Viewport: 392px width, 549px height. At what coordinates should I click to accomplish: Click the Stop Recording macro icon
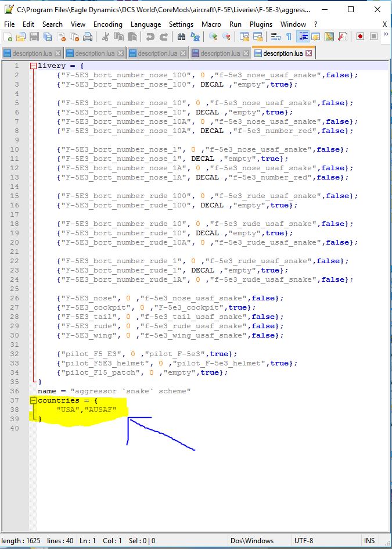(x=373, y=37)
